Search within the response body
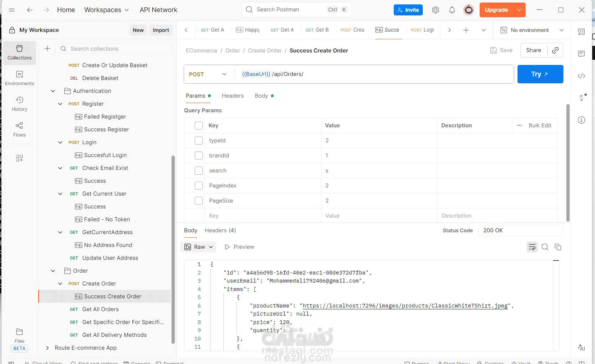 click(545, 247)
